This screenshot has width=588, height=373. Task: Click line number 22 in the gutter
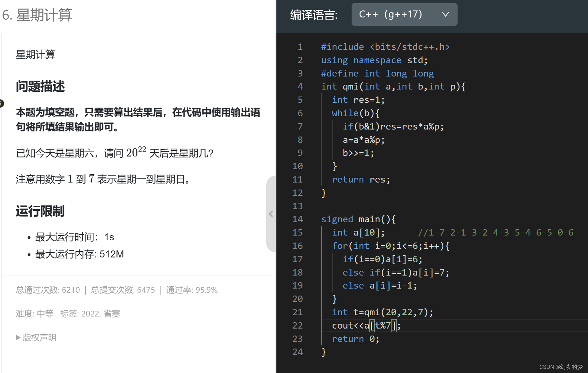[x=298, y=326]
